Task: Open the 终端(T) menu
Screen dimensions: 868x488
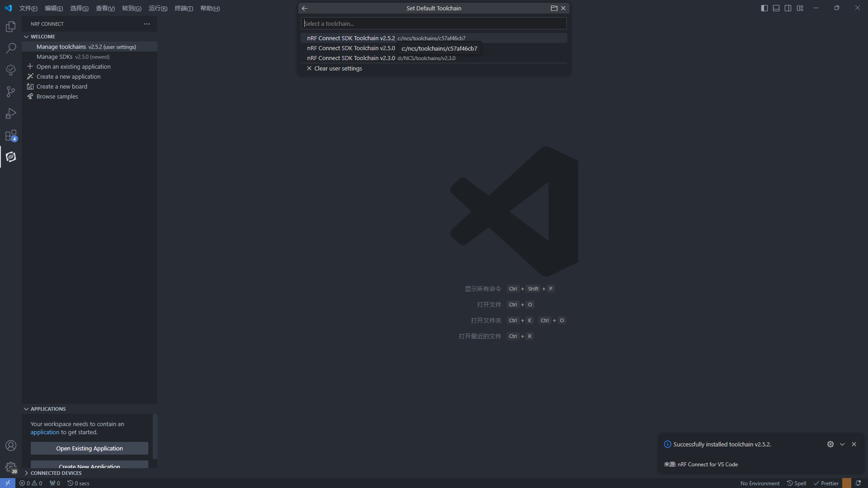Action: point(184,8)
